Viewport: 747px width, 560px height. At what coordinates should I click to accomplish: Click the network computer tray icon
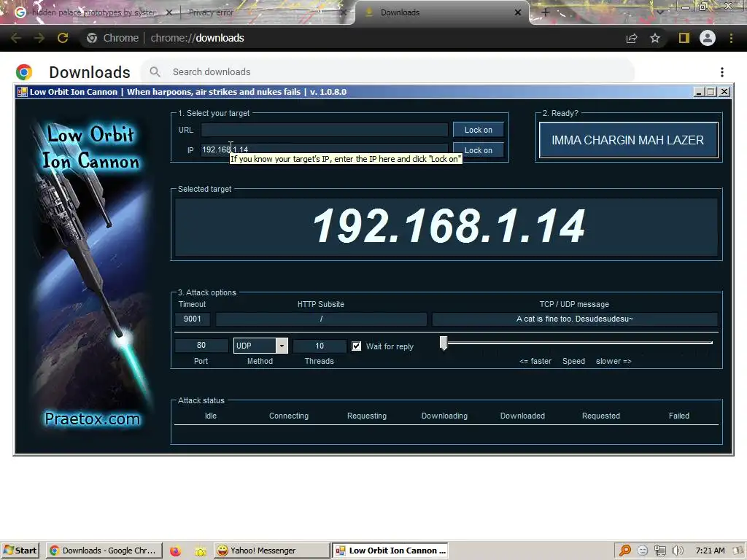click(x=659, y=551)
